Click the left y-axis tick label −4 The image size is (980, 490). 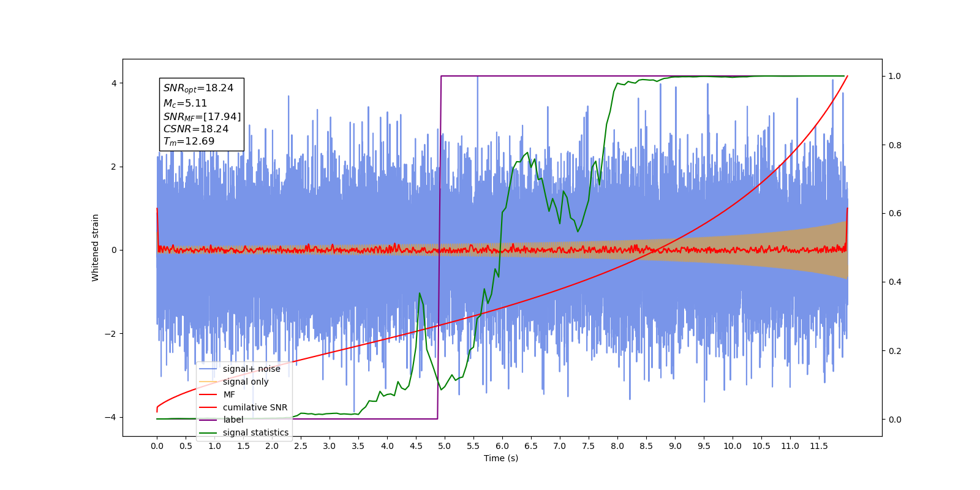coord(110,417)
